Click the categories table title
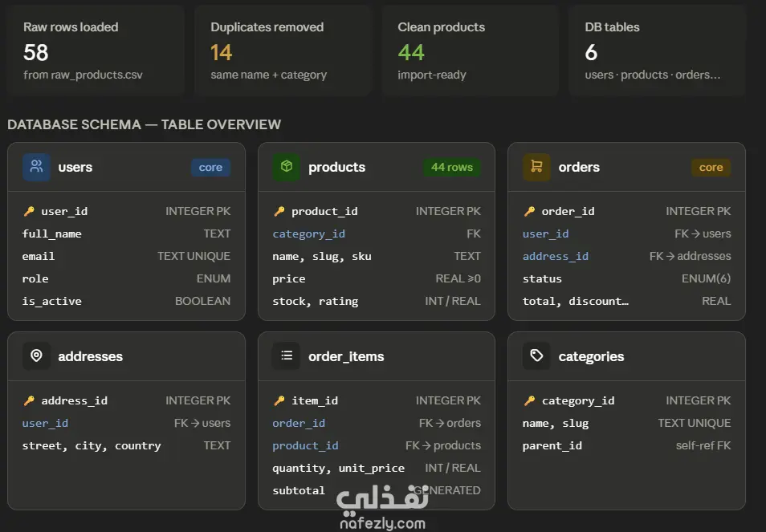 coord(591,356)
